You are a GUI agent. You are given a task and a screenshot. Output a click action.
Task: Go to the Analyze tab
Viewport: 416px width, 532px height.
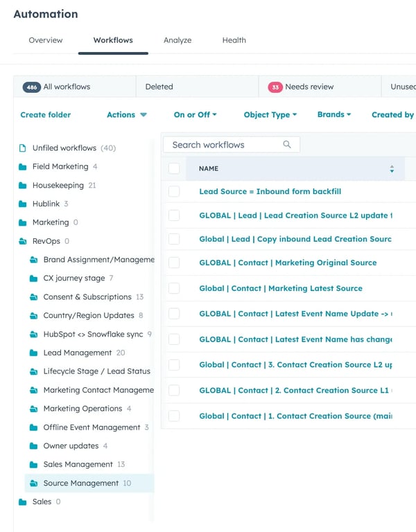pos(177,40)
